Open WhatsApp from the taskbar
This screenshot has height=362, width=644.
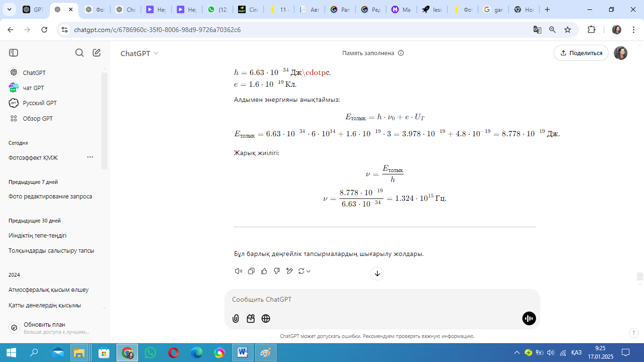[150, 353]
